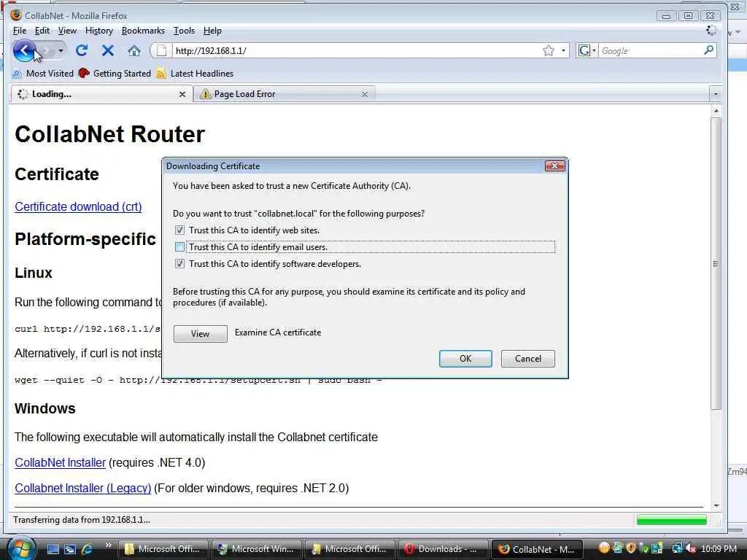The width and height of the screenshot is (747, 560).
Task: Click the URL field showing 192.168.1.1
Action: (356, 50)
